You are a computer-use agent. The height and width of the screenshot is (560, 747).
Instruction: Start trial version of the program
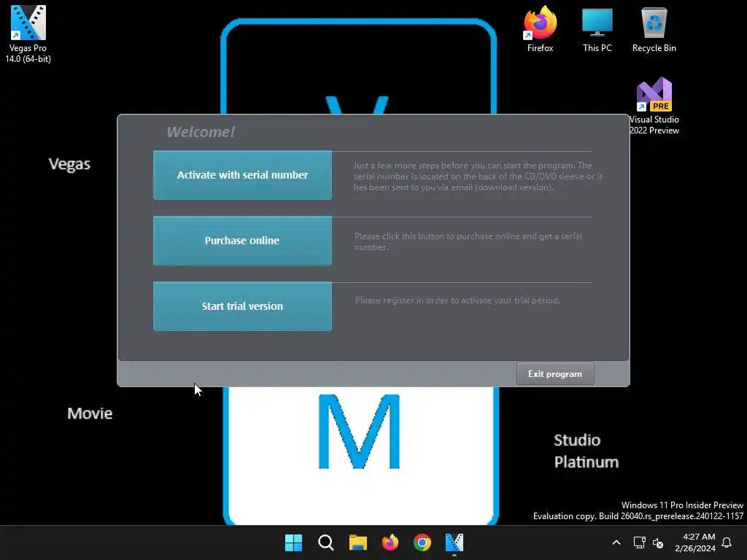coord(242,306)
